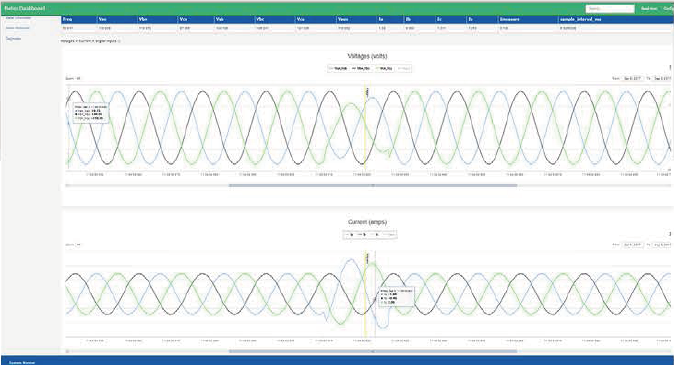Click the small icon beside the section title
Viewport: 674px width, 365px height.
pos(119,41)
